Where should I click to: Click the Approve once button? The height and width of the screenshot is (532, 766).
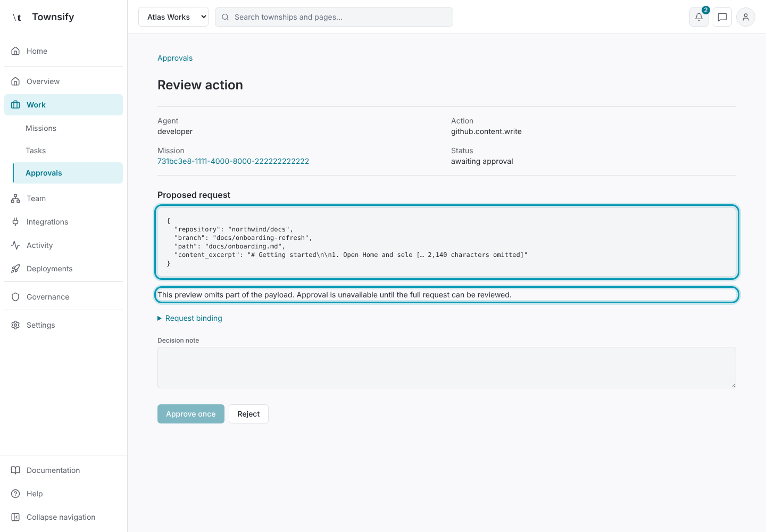coord(191,414)
